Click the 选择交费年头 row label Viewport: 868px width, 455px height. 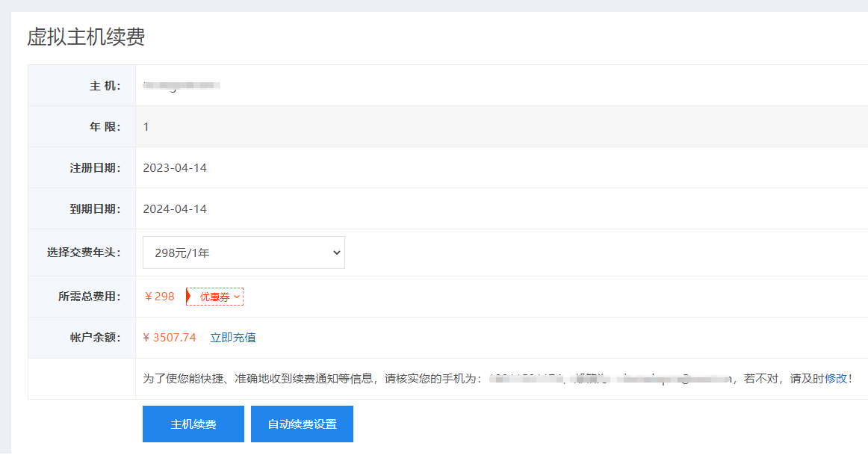[x=84, y=253]
